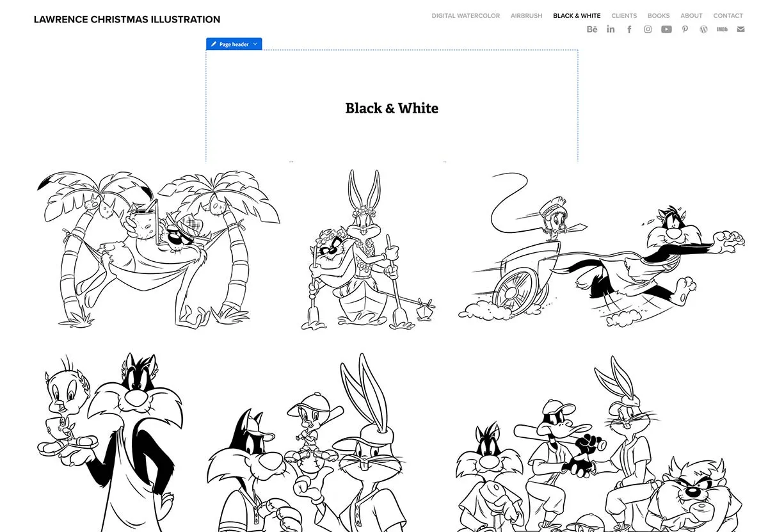This screenshot has width=768, height=532.
Task: Click the Black & White page heading
Action: tap(392, 108)
